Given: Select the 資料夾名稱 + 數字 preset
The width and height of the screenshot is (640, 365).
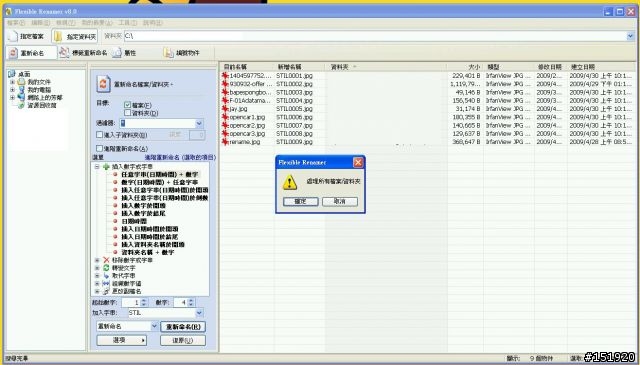Looking at the screenshot, I should tap(147, 252).
